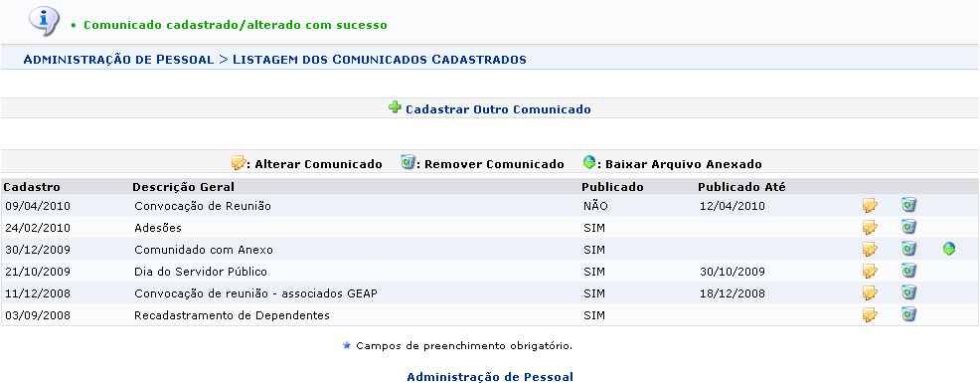This screenshot has width=980, height=383.
Task: Remove the Comunidado com Anexo entry
Action: point(908,249)
